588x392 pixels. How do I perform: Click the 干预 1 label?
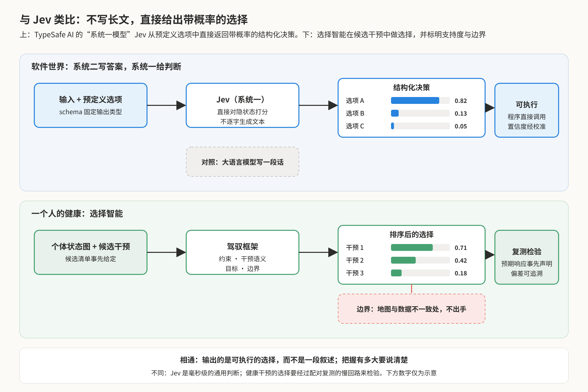point(355,247)
